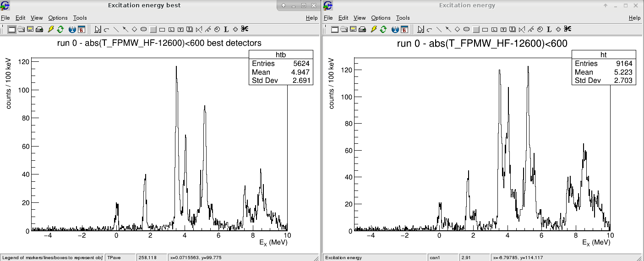Select Graphical Cut scissors in right window
The width and height of the screenshot is (644, 261).
pos(568,29)
